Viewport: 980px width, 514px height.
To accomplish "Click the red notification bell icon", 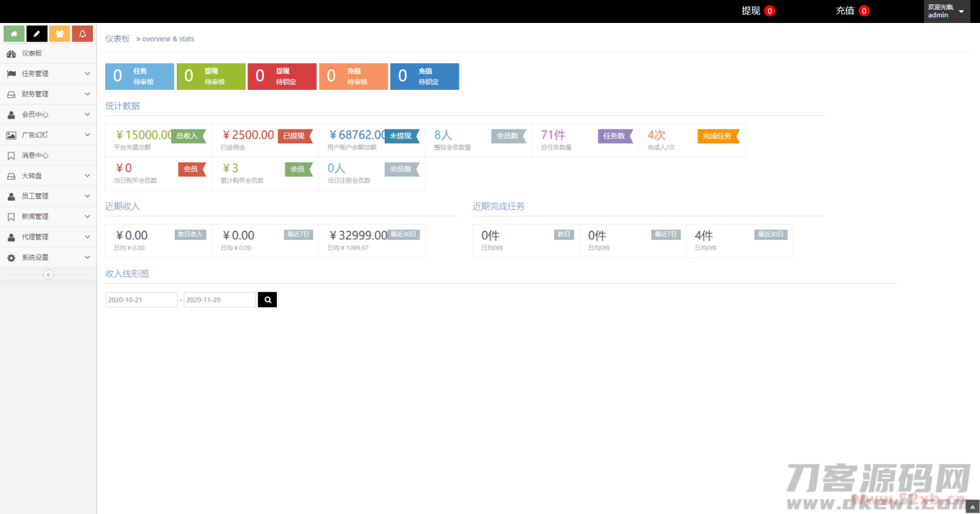I will [x=82, y=33].
